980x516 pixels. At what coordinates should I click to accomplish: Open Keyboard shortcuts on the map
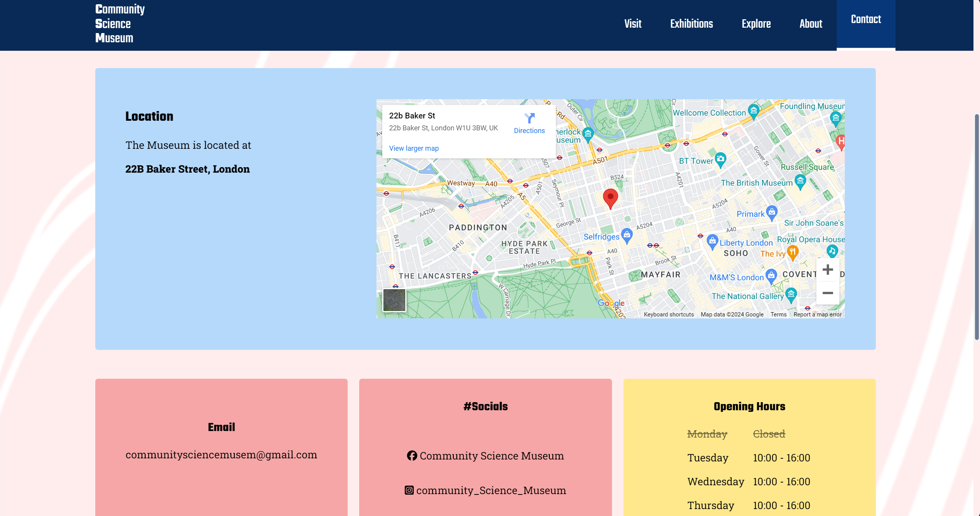(669, 314)
